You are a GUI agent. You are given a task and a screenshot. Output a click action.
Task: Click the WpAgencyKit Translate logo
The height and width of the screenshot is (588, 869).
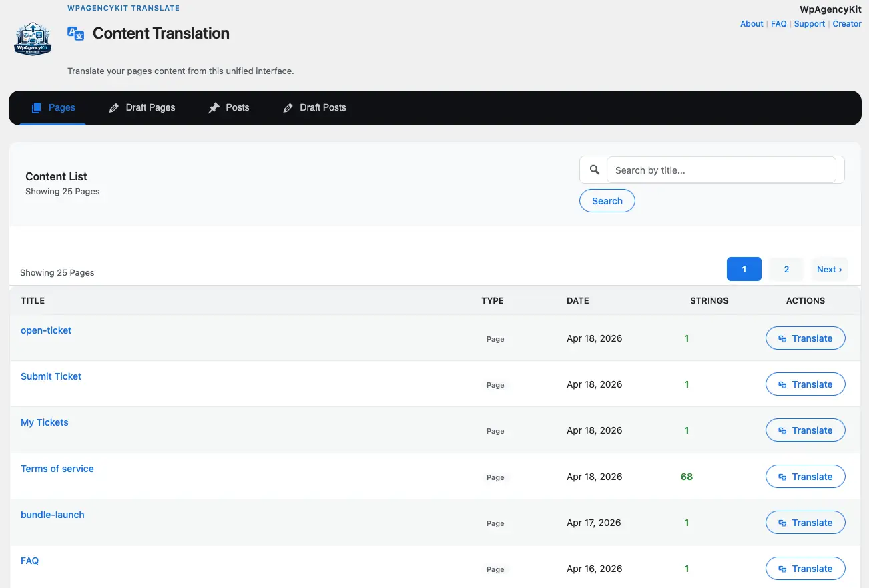(33, 39)
